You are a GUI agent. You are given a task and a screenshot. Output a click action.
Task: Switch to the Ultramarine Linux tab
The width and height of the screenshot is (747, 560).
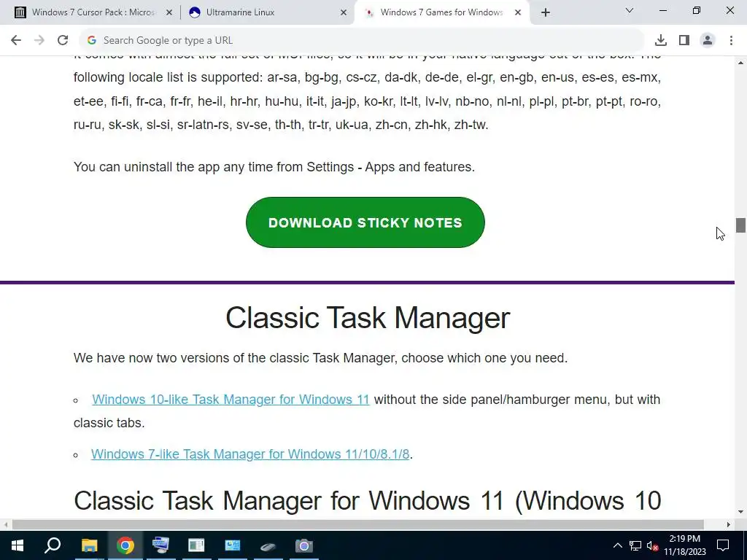point(267,12)
